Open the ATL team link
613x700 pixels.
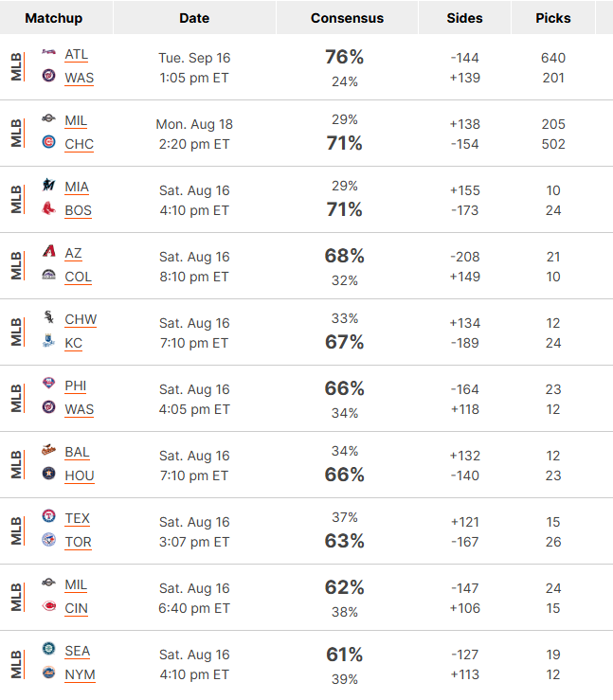point(77,54)
